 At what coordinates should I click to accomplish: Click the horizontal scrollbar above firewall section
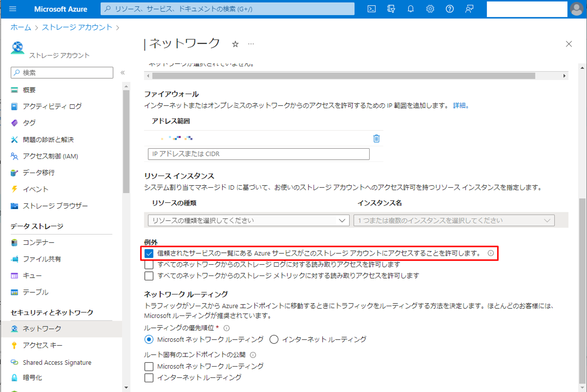click(x=343, y=76)
